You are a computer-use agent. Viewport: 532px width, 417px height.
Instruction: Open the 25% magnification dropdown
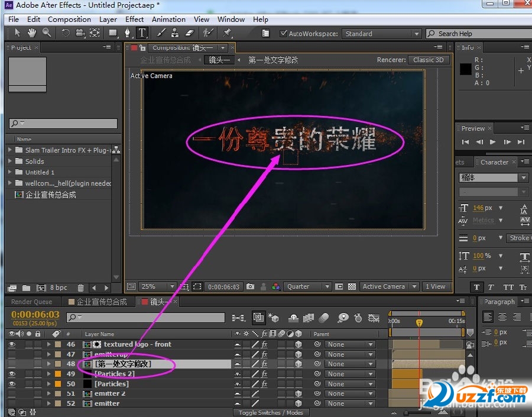[x=157, y=287]
